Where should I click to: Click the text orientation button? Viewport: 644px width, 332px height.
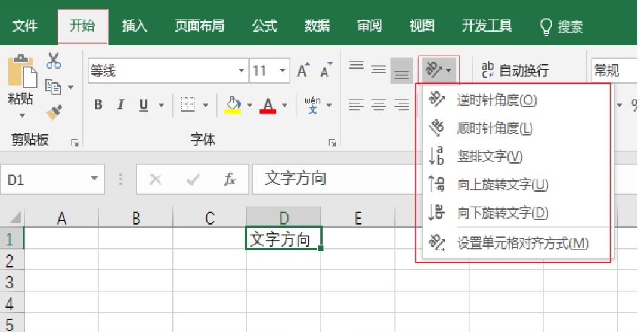pos(439,70)
